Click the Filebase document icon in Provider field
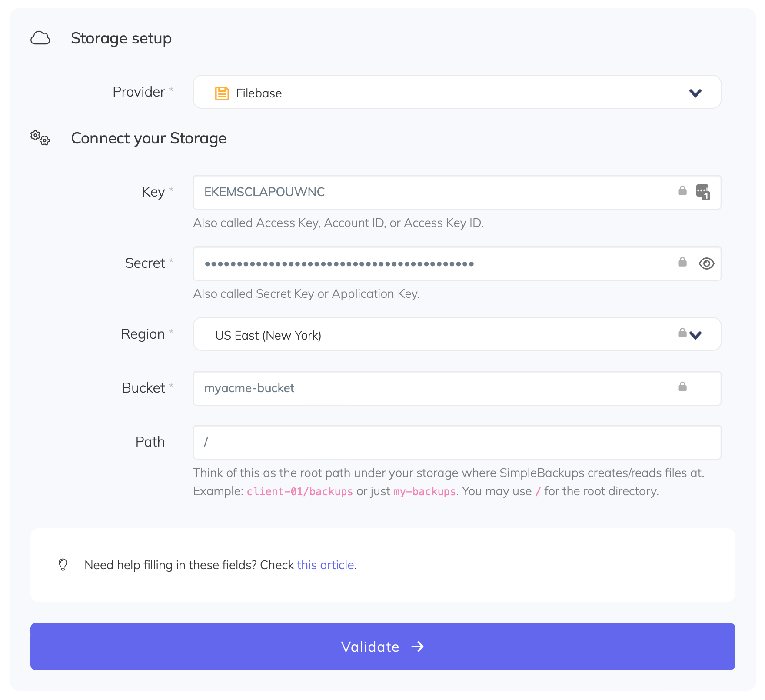 tap(222, 93)
